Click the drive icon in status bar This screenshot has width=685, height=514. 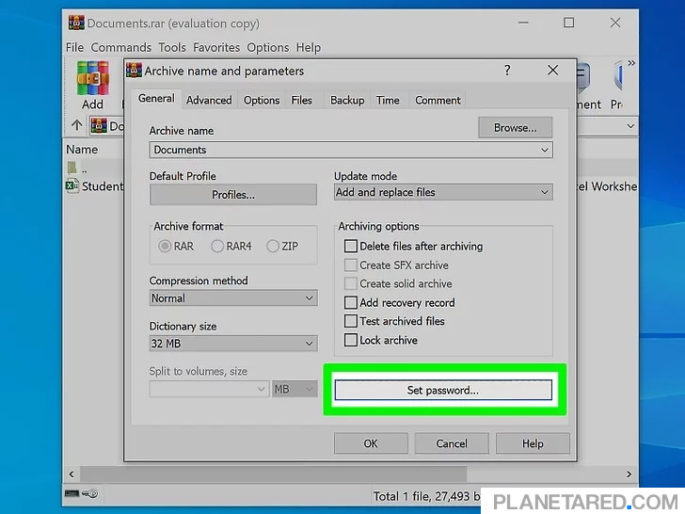point(73,494)
